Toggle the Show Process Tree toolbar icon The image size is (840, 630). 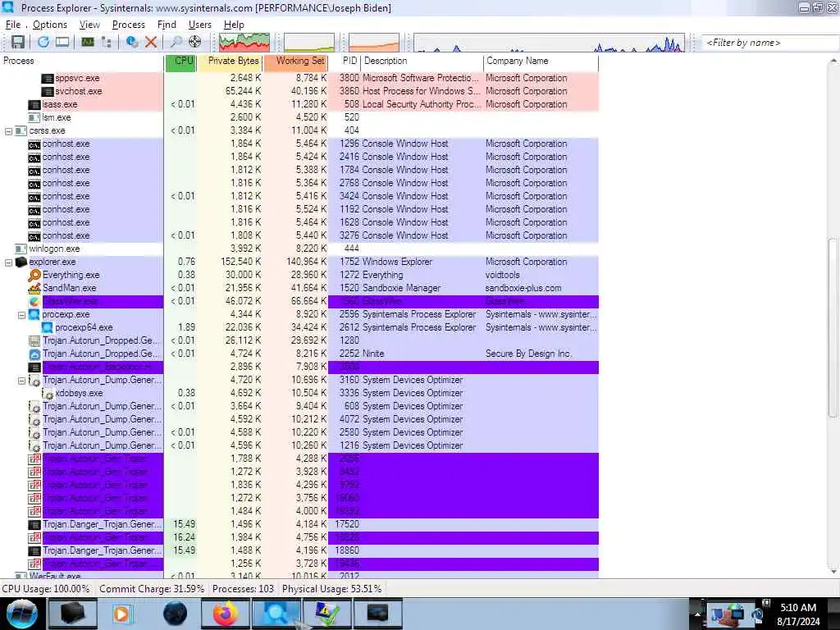pos(106,42)
